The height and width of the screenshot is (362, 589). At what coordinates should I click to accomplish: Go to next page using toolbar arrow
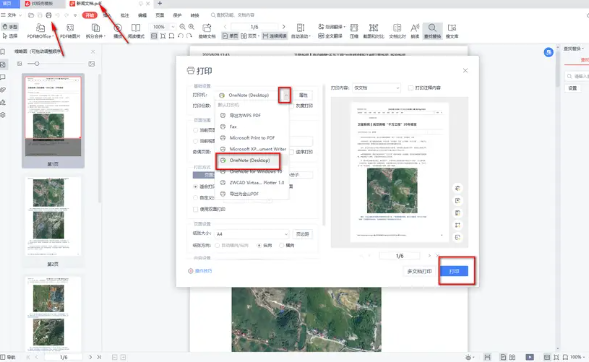[x=284, y=27]
